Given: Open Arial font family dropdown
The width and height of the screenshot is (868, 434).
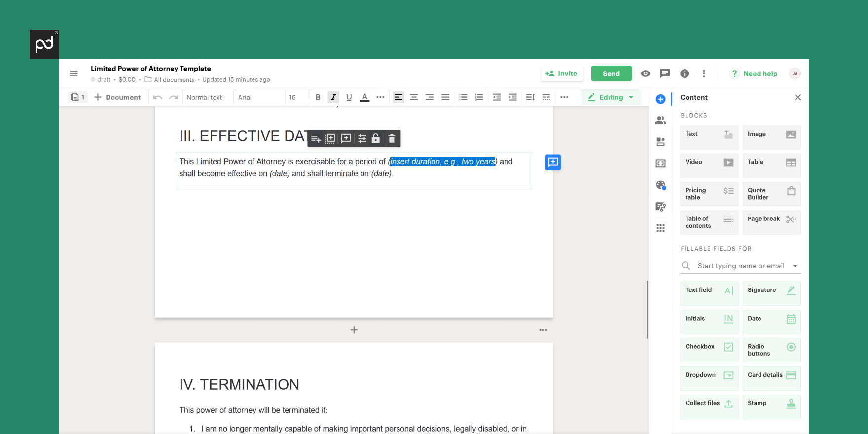Looking at the screenshot, I should click(x=259, y=97).
